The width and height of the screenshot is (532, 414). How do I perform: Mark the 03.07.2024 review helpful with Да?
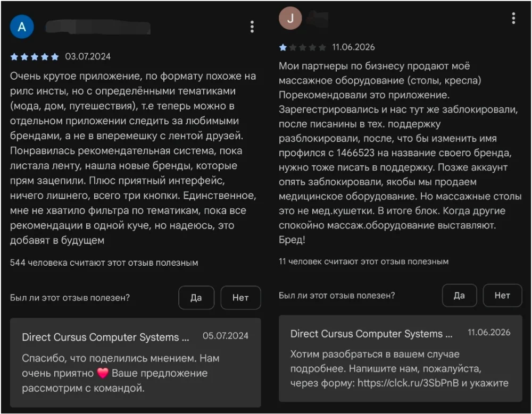coord(196,298)
